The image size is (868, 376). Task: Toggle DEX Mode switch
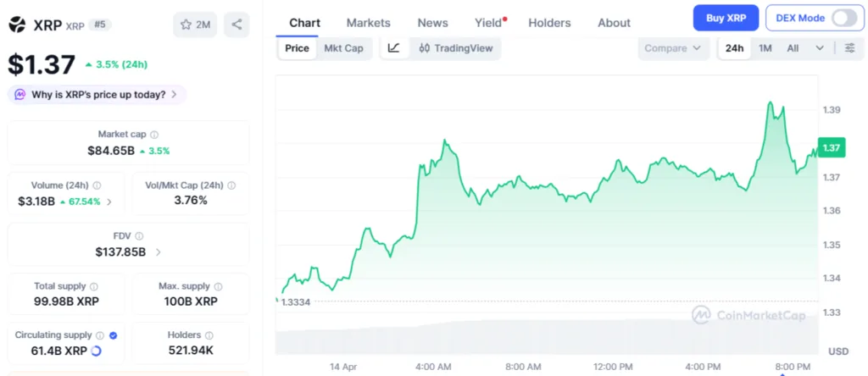tap(843, 18)
